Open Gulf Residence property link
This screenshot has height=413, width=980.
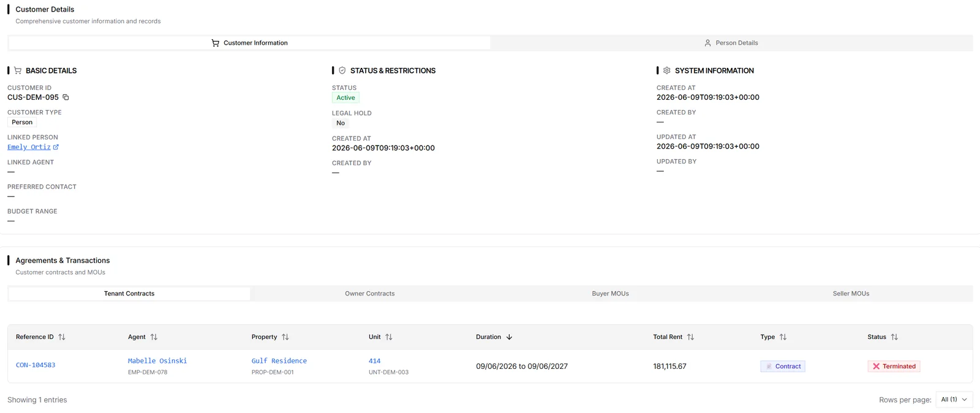point(279,361)
